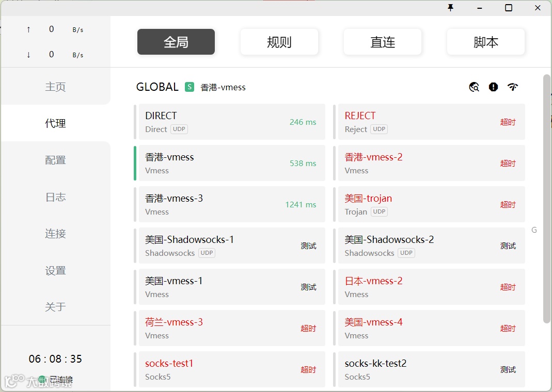
Task: Retest the 超时 label on 美国-vmess-4
Action: click(508, 329)
